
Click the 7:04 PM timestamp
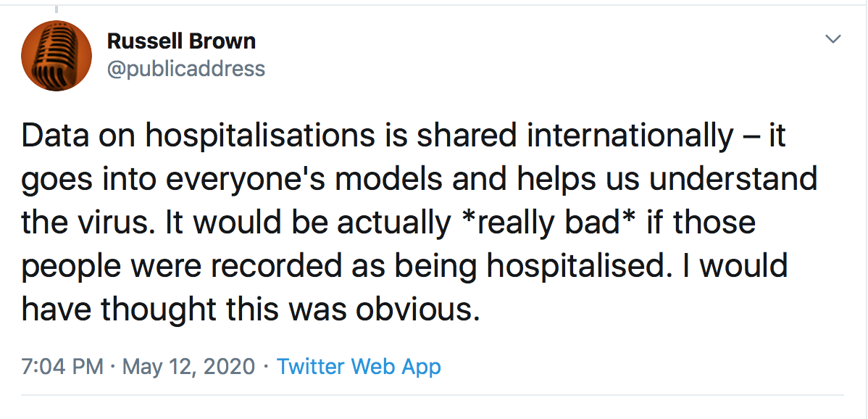click(x=62, y=366)
